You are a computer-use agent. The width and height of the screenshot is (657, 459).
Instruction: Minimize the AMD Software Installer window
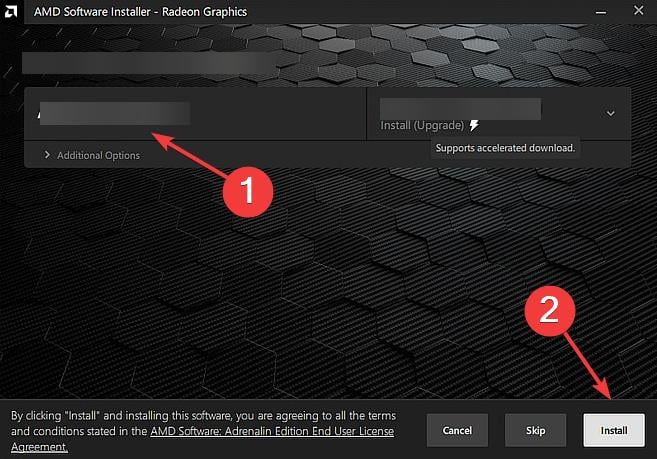pos(601,12)
